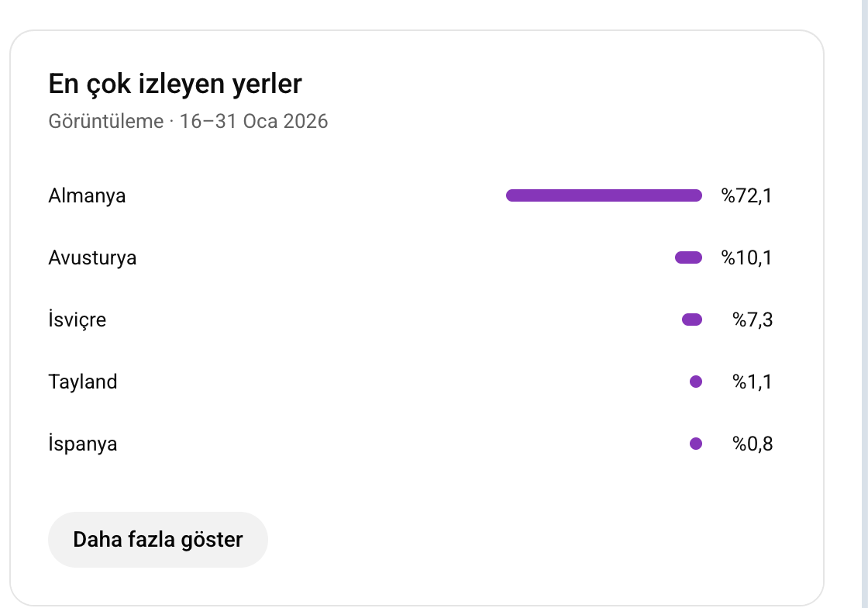Click the İsviçre purple bar
The width and height of the screenshot is (868, 608).
tap(692, 320)
